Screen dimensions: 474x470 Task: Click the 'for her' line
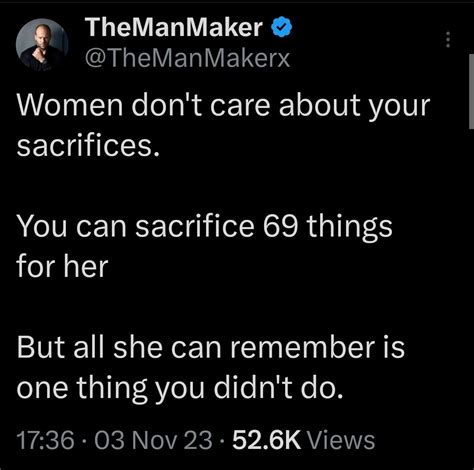(62, 266)
